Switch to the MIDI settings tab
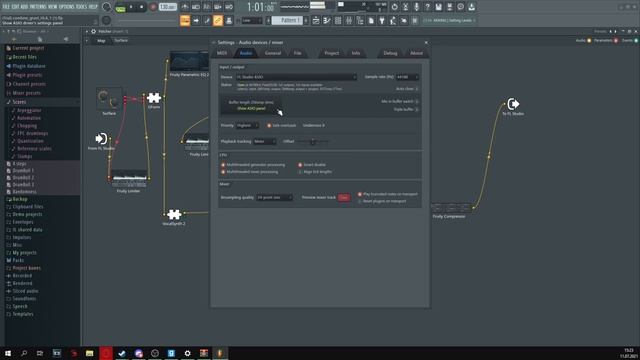640x360 pixels. 222,53
